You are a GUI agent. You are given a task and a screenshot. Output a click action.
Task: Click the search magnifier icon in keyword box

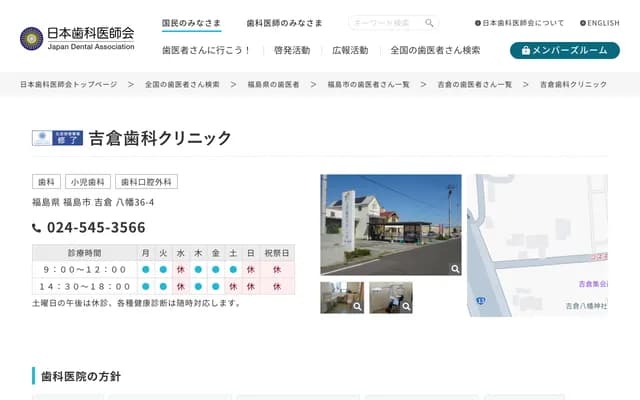tap(429, 23)
